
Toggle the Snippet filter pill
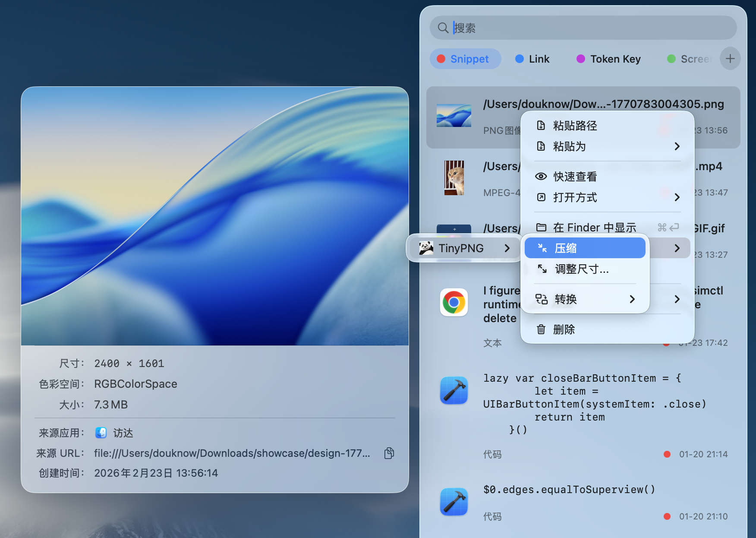pos(465,59)
